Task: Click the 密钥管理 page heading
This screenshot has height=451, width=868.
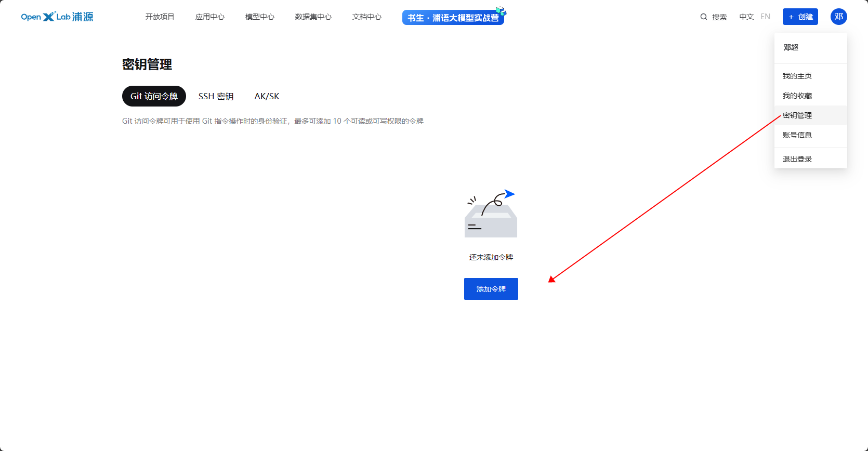Action: pos(147,64)
